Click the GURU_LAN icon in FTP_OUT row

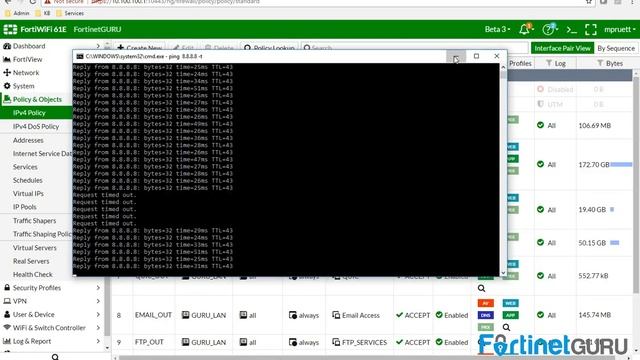(185, 342)
